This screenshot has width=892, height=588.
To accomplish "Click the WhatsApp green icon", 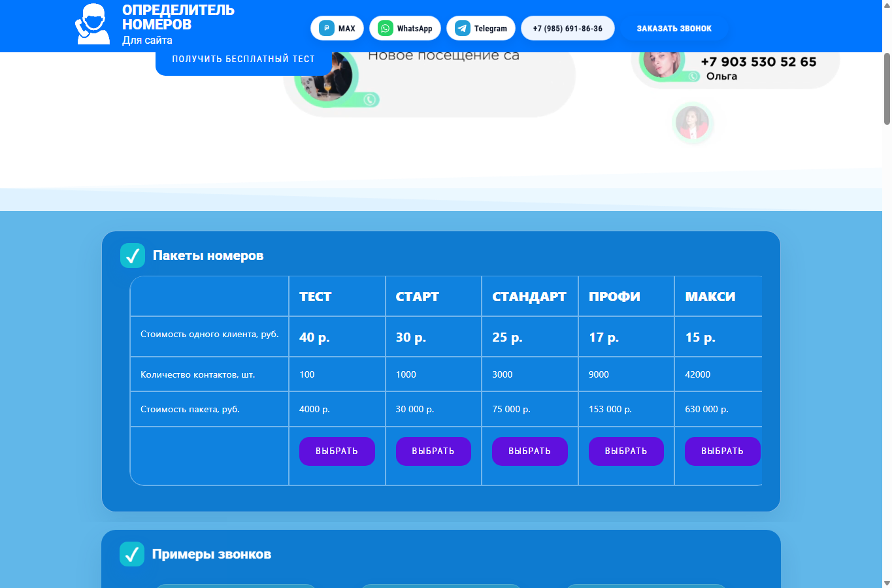I will tap(386, 28).
